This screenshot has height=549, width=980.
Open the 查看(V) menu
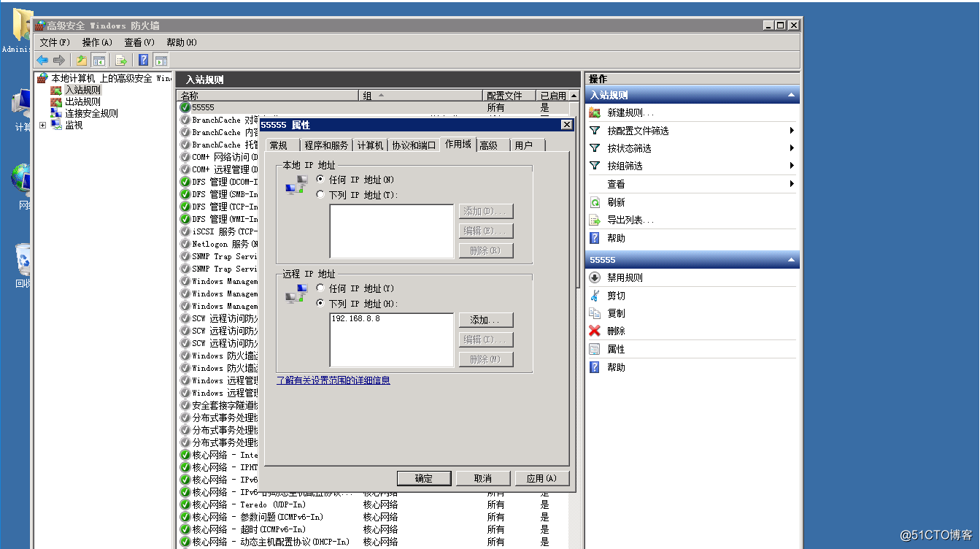tap(139, 42)
